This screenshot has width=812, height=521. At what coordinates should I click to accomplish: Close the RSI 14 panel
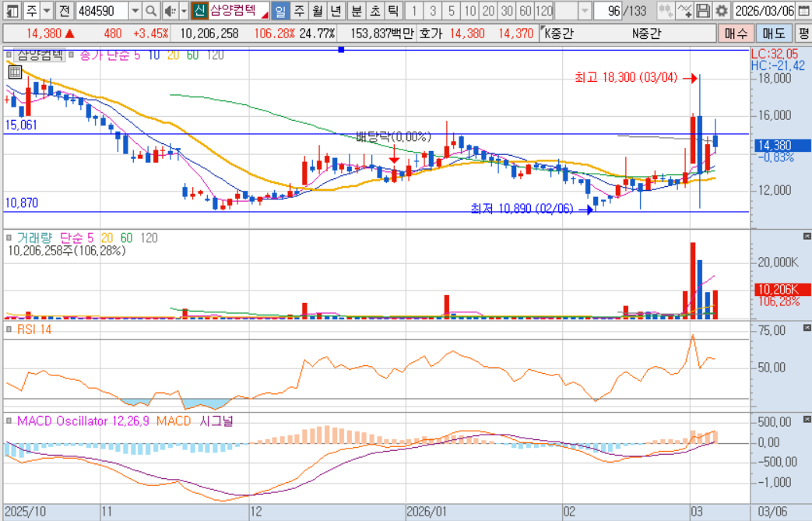point(807,328)
